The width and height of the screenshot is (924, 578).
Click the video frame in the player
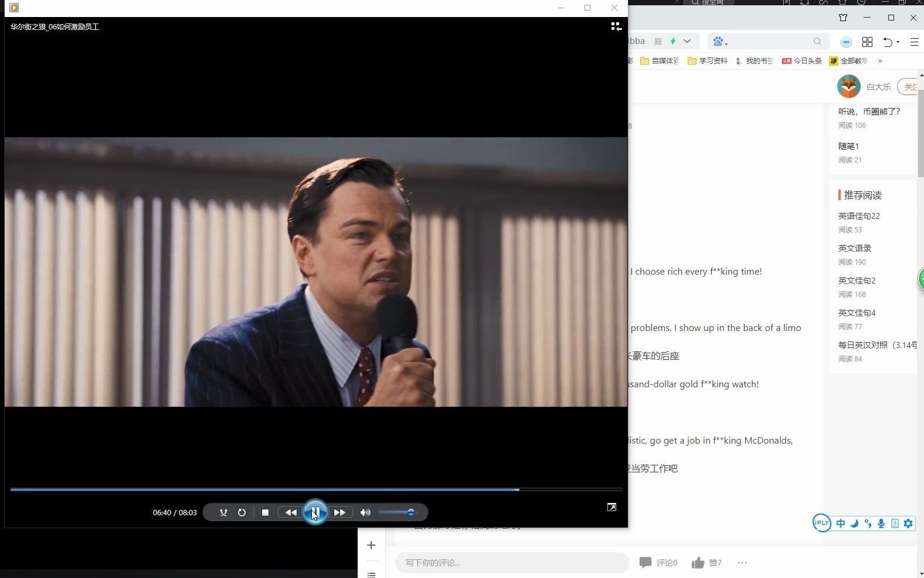pyautogui.click(x=316, y=272)
